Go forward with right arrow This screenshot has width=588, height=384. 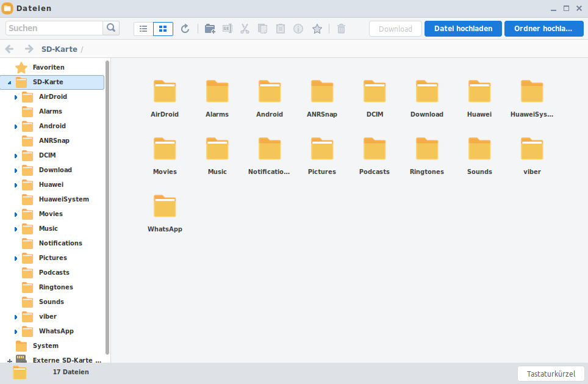[29, 49]
